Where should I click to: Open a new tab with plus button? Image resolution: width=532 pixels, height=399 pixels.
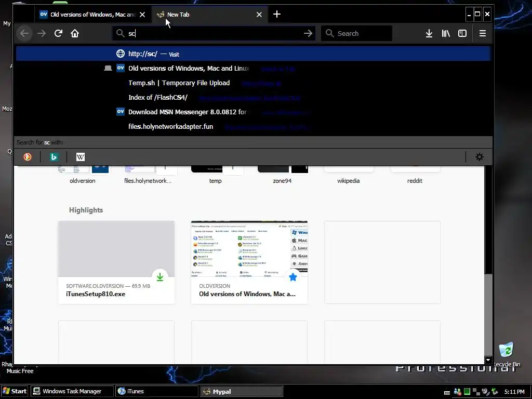point(277,14)
